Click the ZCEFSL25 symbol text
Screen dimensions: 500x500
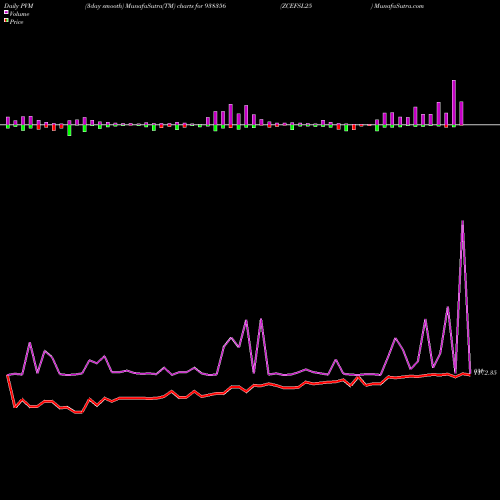[x=297, y=6]
